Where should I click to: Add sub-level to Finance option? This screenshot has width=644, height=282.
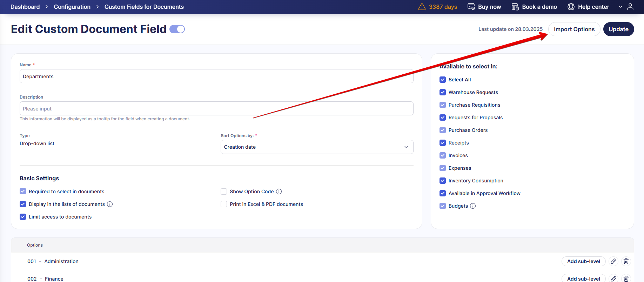[x=584, y=278]
